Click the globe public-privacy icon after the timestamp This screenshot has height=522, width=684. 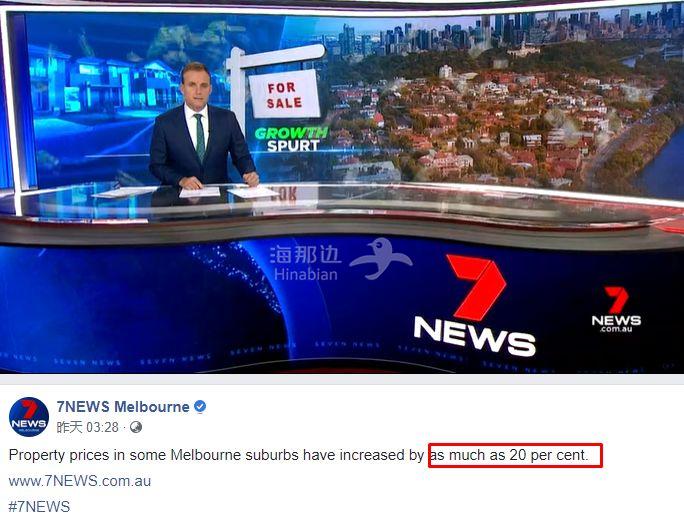tap(136, 427)
